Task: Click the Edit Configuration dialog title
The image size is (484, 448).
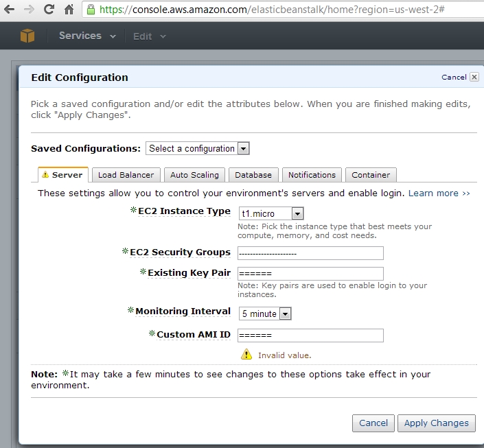Action: point(80,78)
